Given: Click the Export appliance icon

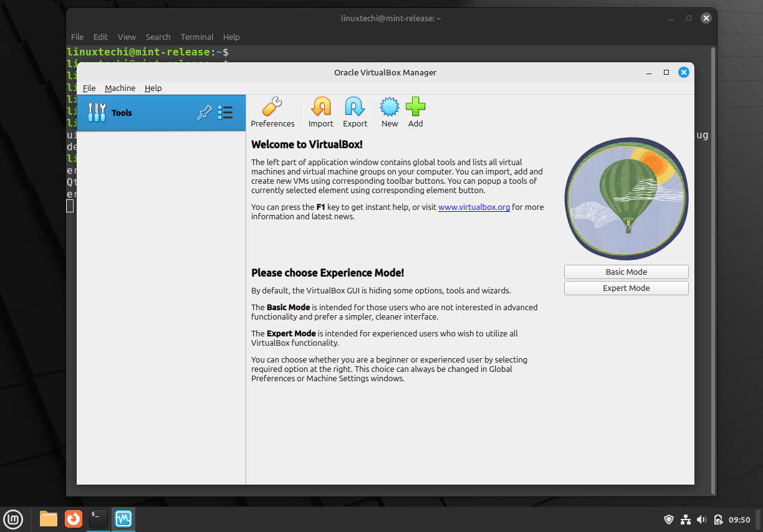Looking at the screenshot, I should point(355,107).
